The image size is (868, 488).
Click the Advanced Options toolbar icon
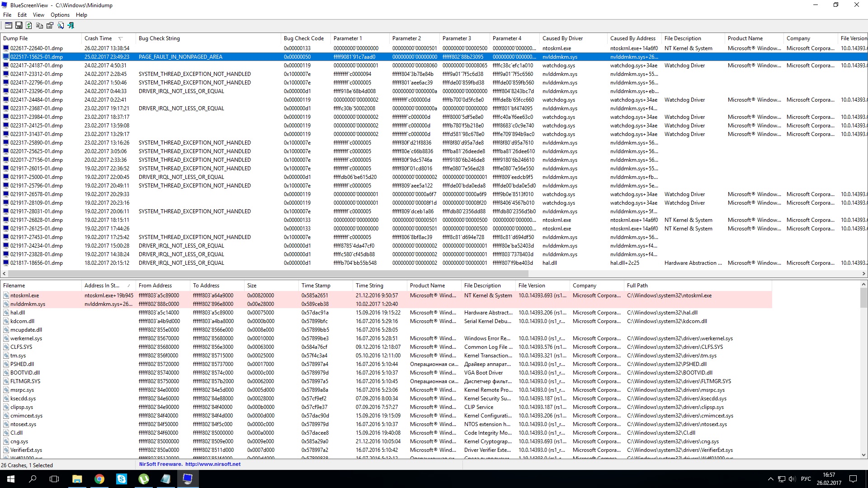tap(8, 26)
